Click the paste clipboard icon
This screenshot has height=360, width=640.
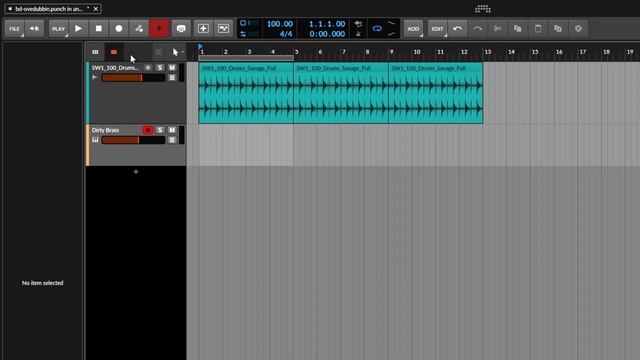tap(538, 29)
